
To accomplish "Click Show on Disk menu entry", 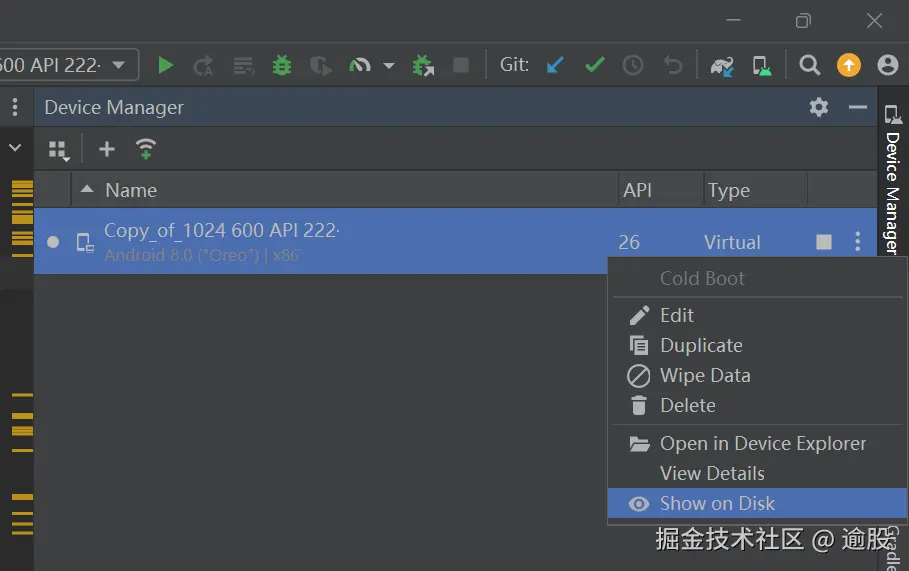I will (x=757, y=503).
